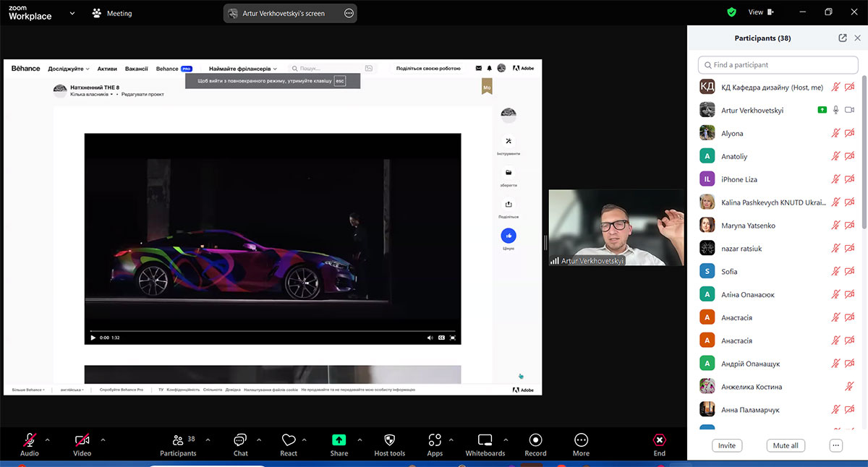868x467 pixels.
Task: Open Zoom Workplace dropdown menu
Action: coord(72,13)
